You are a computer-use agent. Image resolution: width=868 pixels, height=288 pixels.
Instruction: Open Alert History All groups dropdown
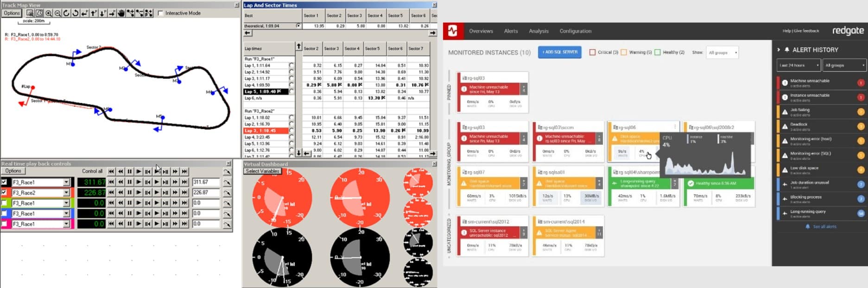tap(844, 65)
